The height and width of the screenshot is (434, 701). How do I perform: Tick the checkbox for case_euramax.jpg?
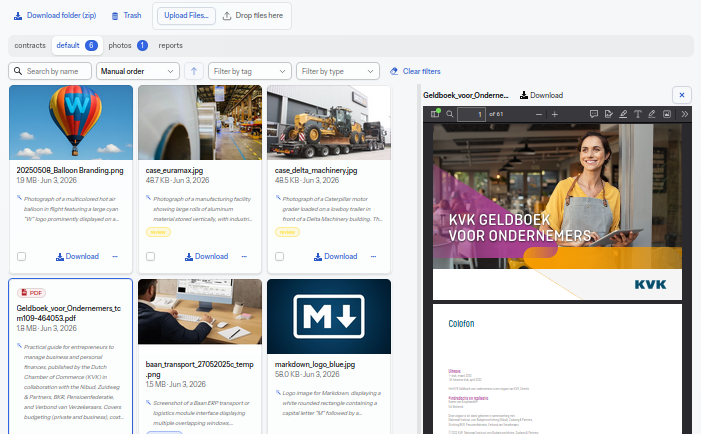[151, 257]
